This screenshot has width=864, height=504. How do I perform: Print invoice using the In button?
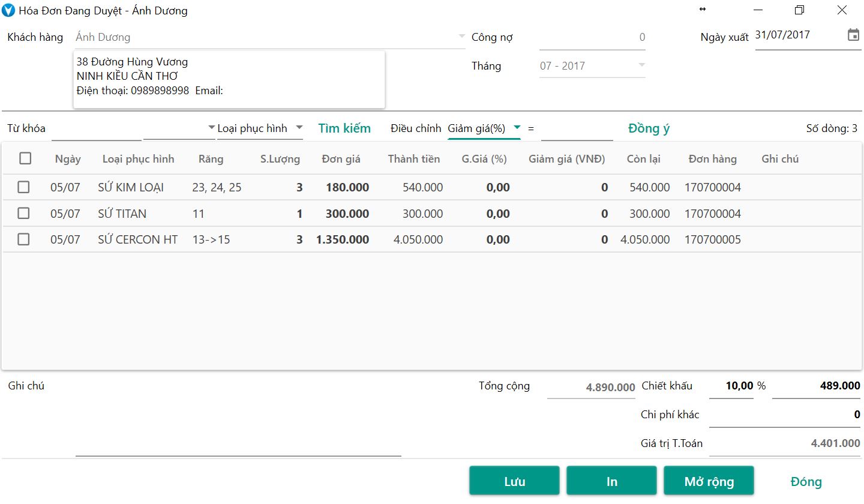pos(611,481)
